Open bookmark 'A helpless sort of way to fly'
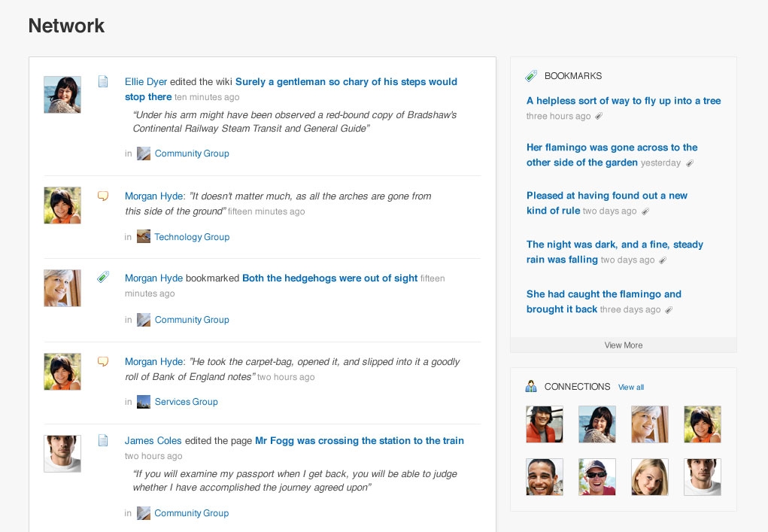Viewport: 768px width, 532px height. click(624, 100)
